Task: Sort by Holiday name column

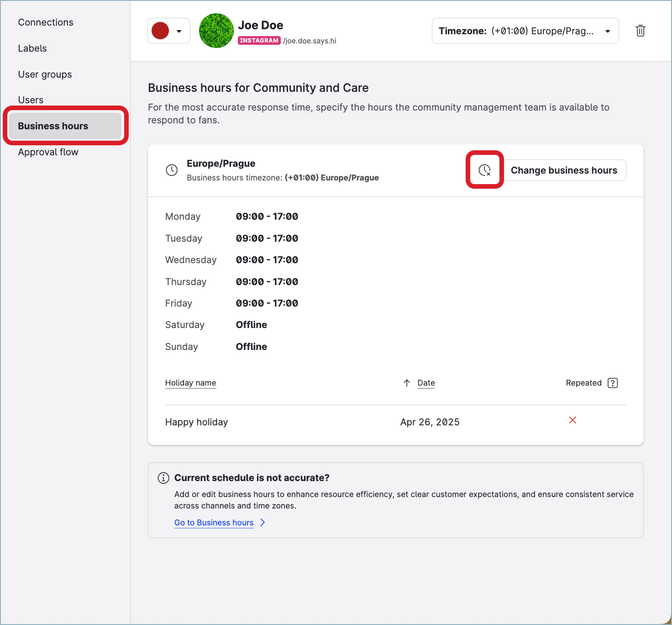Action: (190, 383)
